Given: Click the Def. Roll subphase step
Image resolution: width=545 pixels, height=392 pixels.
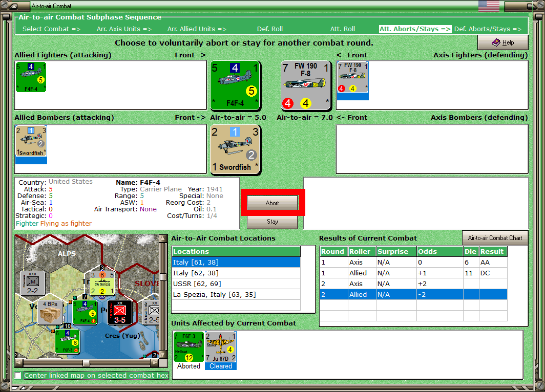Looking at the screenshot, I should click(270, 29).
